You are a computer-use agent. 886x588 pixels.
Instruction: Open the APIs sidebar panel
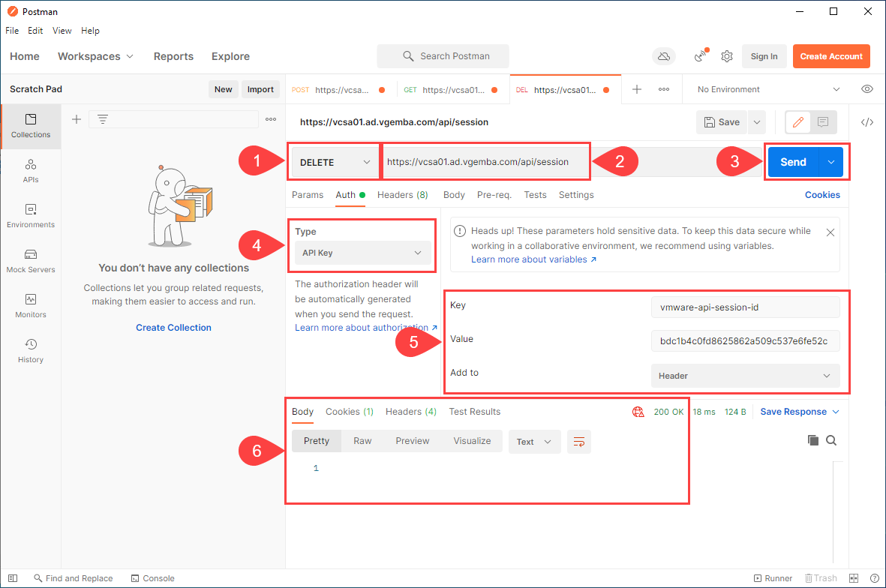(31, 170)
